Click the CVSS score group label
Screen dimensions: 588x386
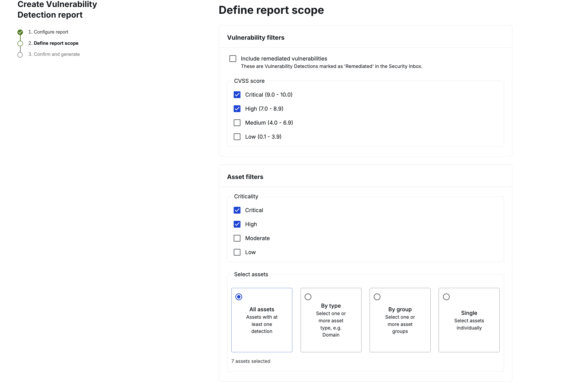tap(249, 81)
